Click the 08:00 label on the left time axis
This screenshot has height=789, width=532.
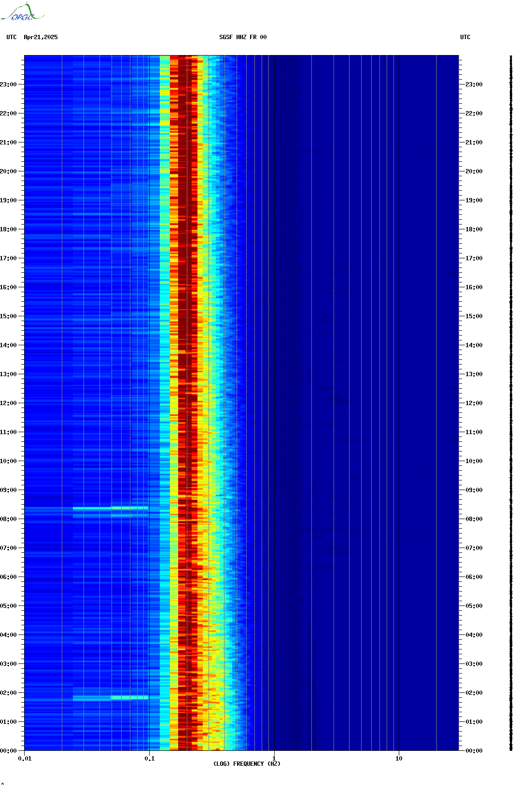click(x=8, y=519)
